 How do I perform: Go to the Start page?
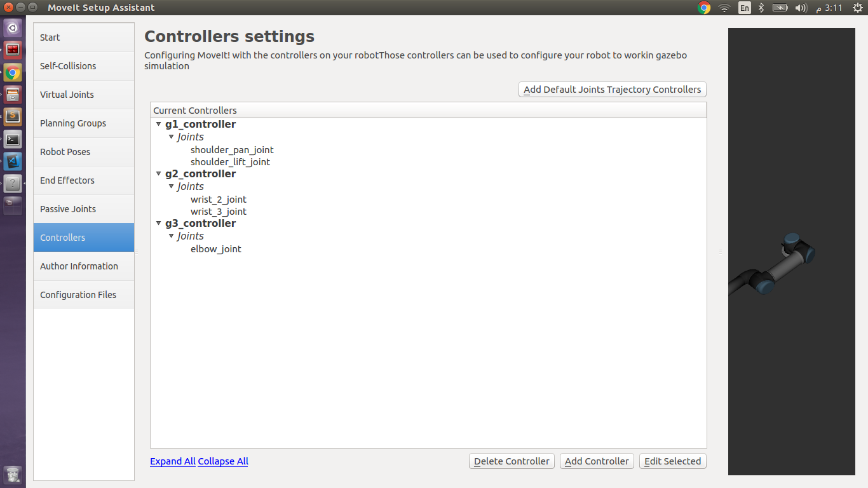84,37
